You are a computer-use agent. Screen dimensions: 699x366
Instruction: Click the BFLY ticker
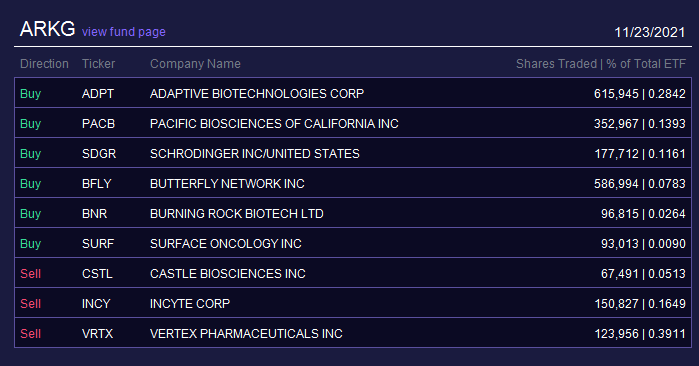tap(96, 184)
